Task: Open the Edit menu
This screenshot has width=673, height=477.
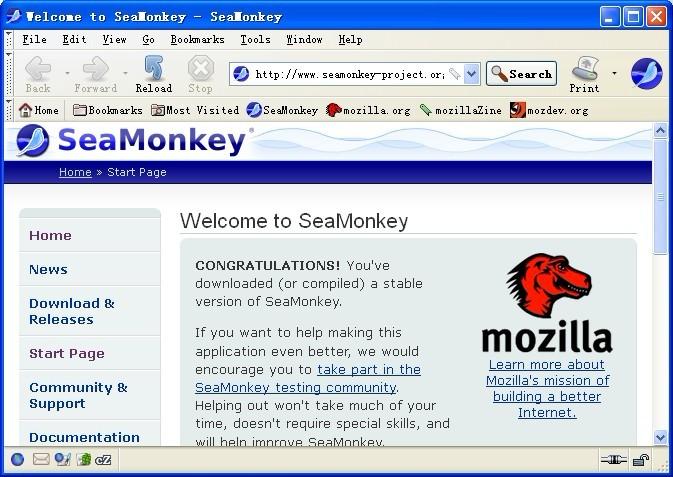Action: 74,39
